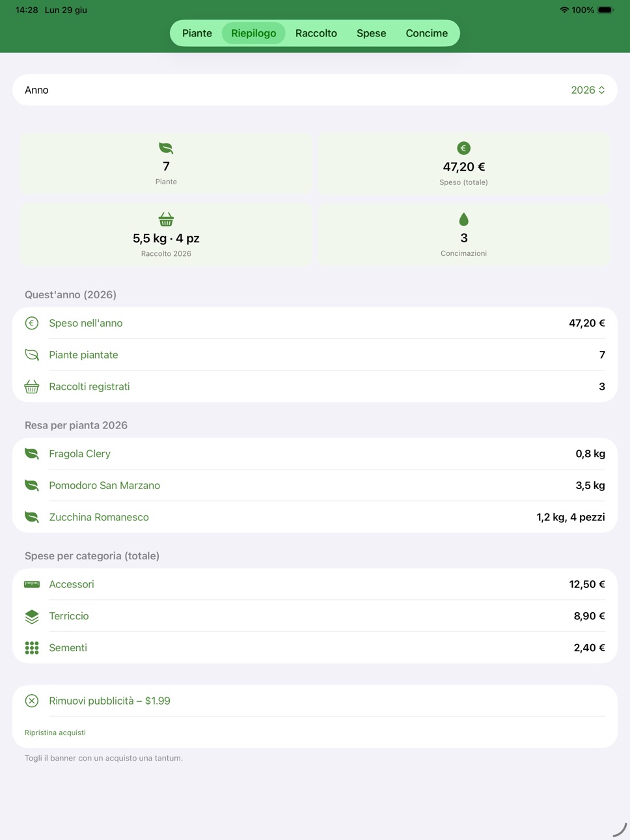Screen dimensions: 630x840
Task: Click leaf icon beside Fragola Clery
Action: [x=32, y=454]
